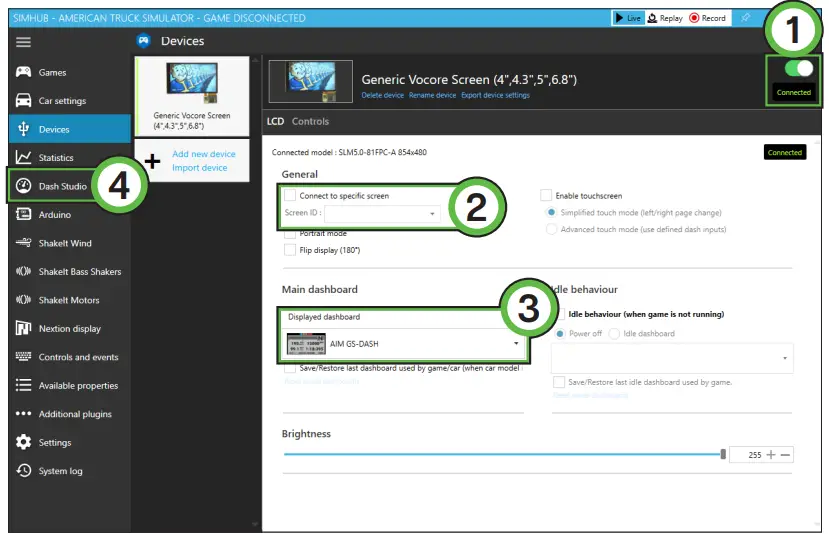Viewport: 829px width, 534px height.
Task: Click the AIM GS-DASH dashboard thumbnail
Action: (x=306, y=344)
